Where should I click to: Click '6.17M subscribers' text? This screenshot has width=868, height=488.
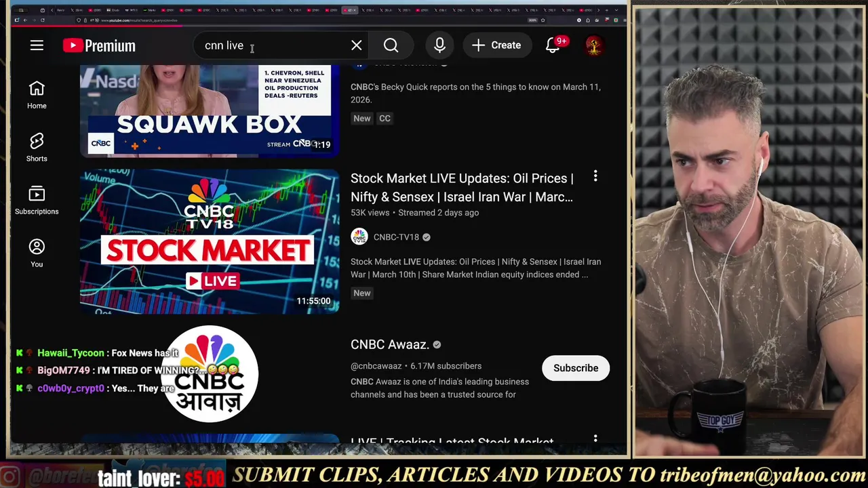point(446,366)
